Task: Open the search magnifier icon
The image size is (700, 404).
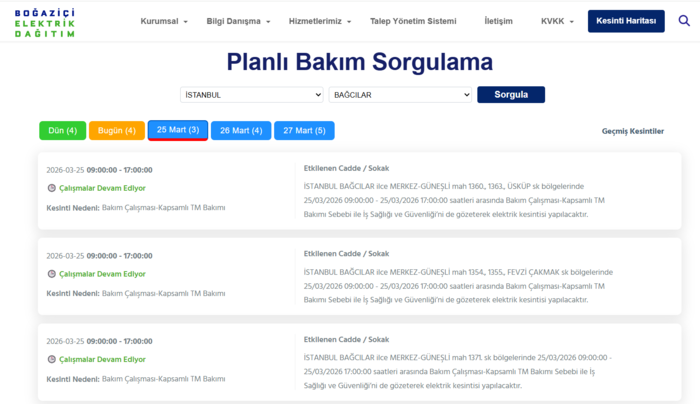Action: pos(684,21)
